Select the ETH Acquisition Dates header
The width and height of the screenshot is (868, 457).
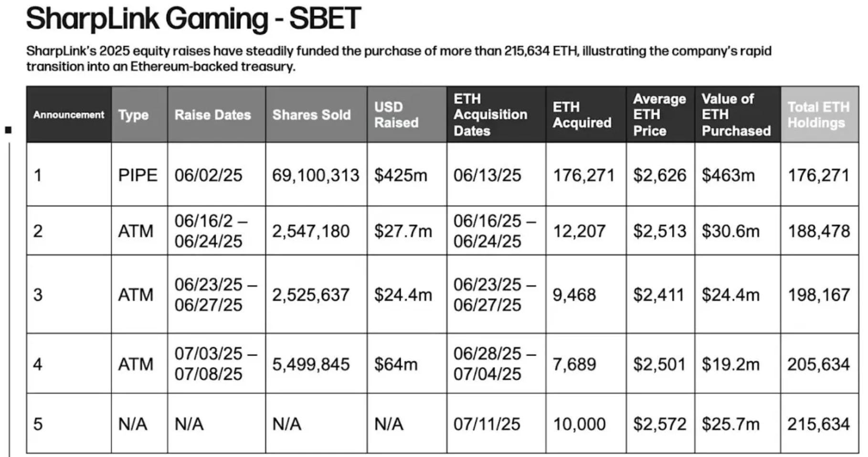click(490, 115)
